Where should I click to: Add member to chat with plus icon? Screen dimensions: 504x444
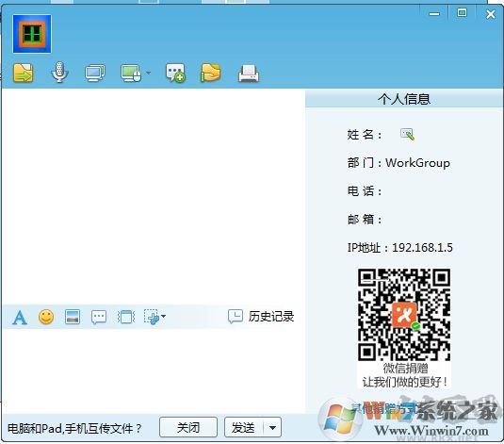[175, 73]
